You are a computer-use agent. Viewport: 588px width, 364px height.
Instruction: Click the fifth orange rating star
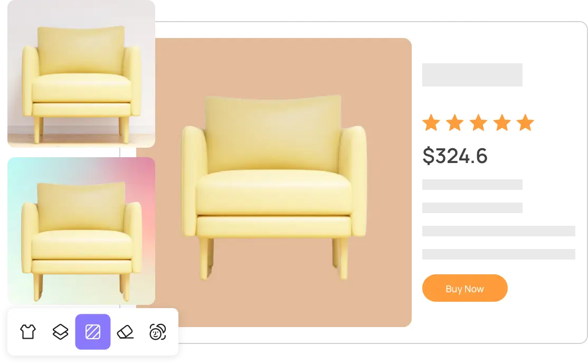(x=525, y=123)
